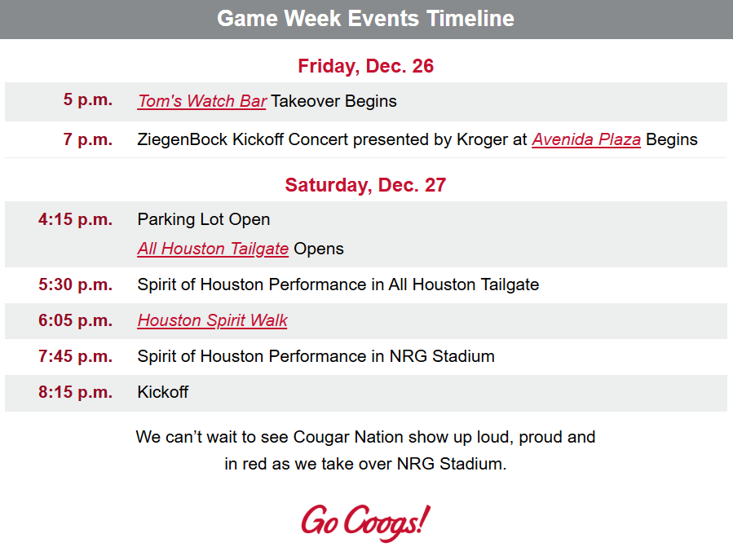Select the Saturday, Dec. 27 heading
This screenshot has height=560, width=733.
point(366,185)
